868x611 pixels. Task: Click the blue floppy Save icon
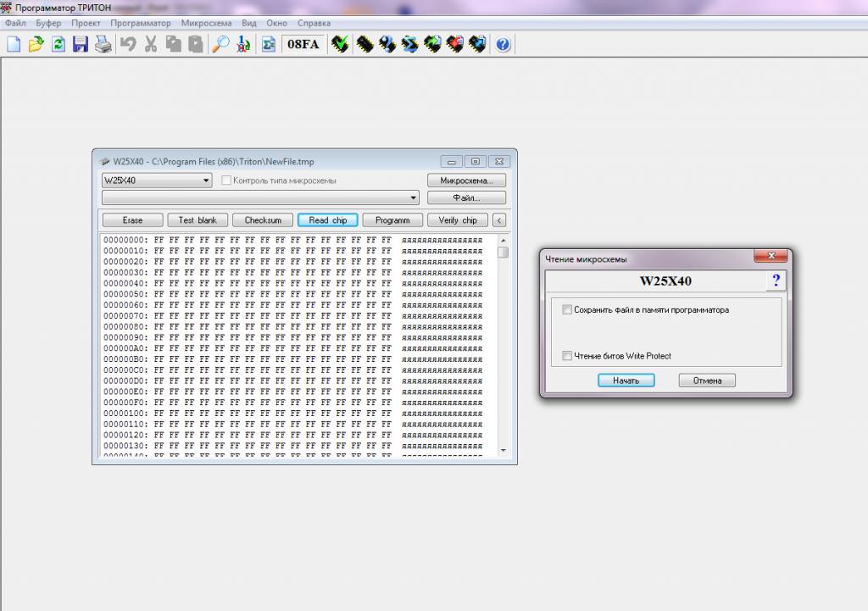81,44
